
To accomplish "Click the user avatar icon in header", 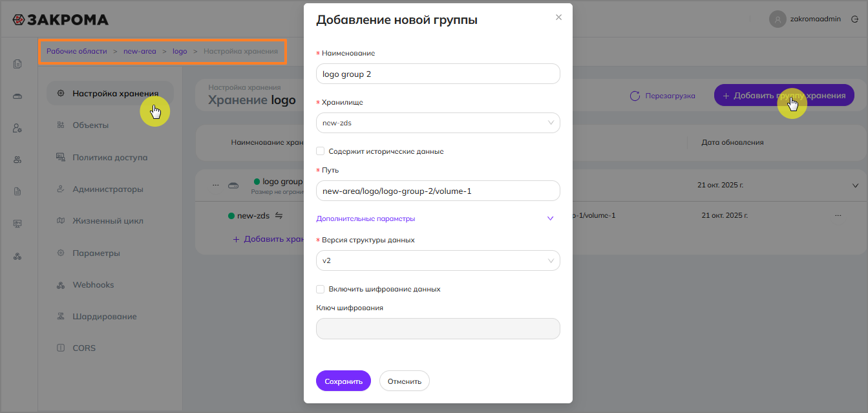I will (778, 19).
